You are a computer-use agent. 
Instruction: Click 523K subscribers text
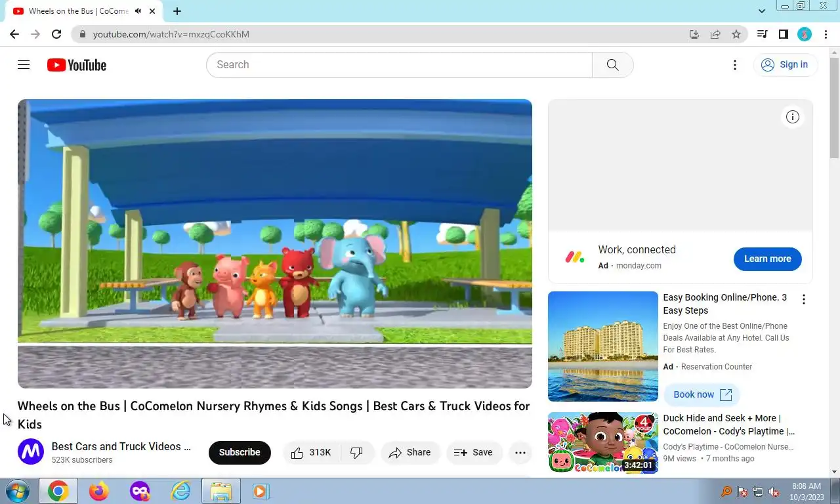pos(82,460)
